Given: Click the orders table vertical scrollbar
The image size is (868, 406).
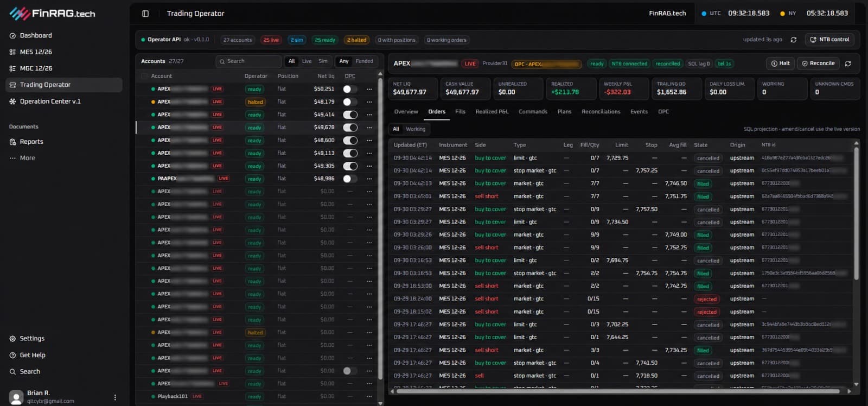Looking at the screenshot, I should (857, 214).
